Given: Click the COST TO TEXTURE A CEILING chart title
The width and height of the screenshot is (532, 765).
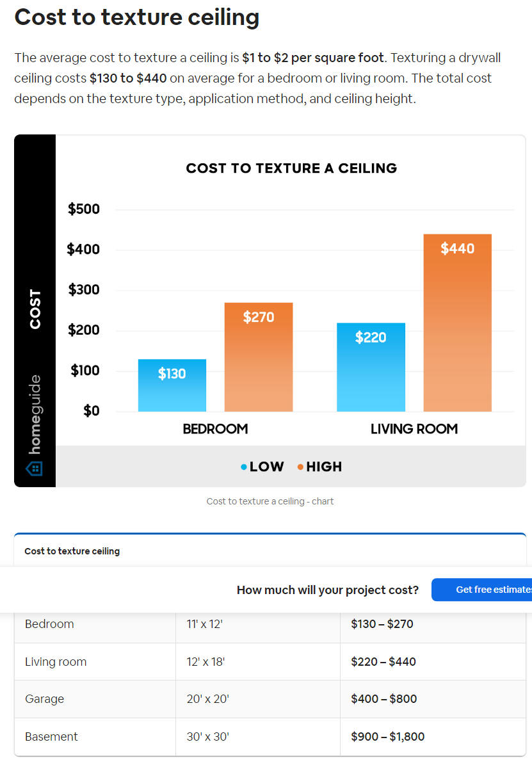Looking at the screenshot, I should (291, 168).
